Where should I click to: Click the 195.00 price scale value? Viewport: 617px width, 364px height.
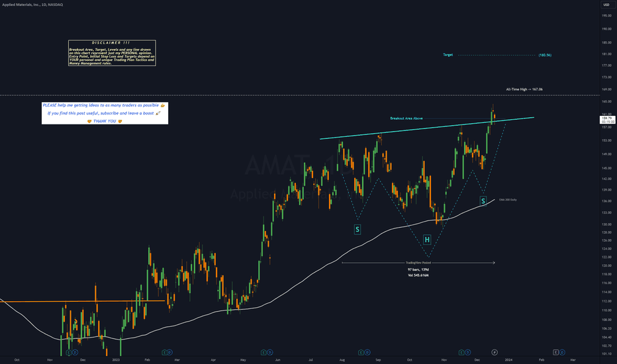pyautogui.click(x=606, y=16)
